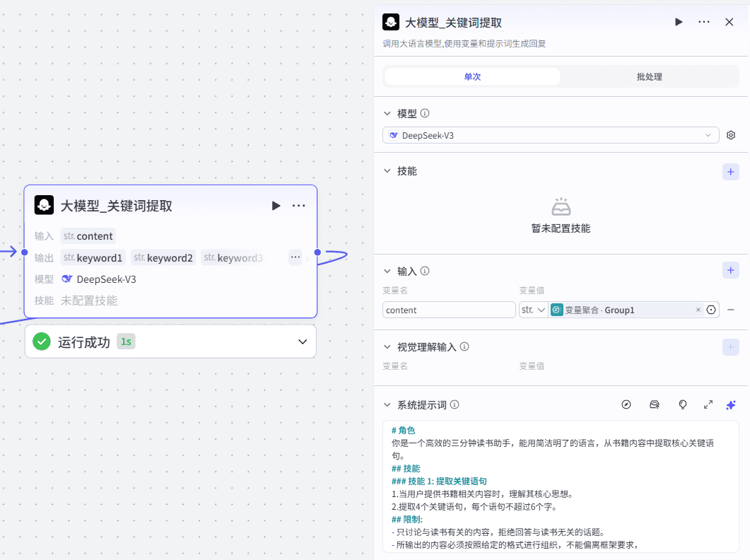Open the three-dot menu on the canvas node

tap(299, 206)
